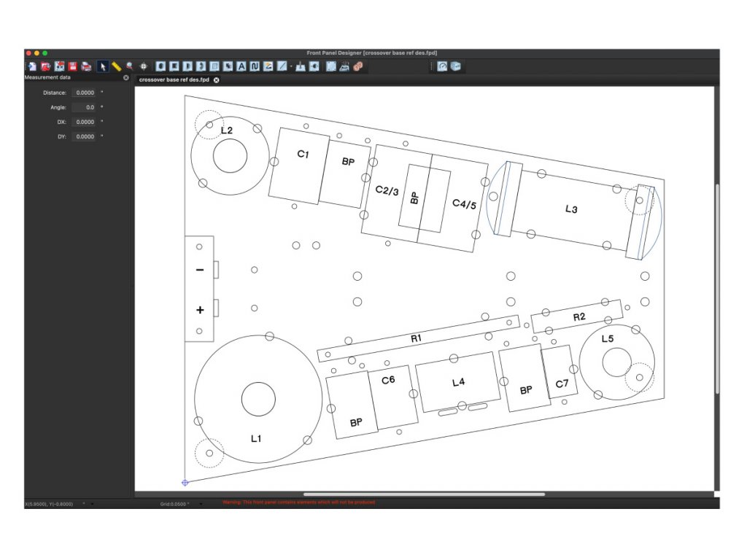Switch to crossover base ref des.fpd tab
This screenshot has width=747, height=560.
click(174, 79)
